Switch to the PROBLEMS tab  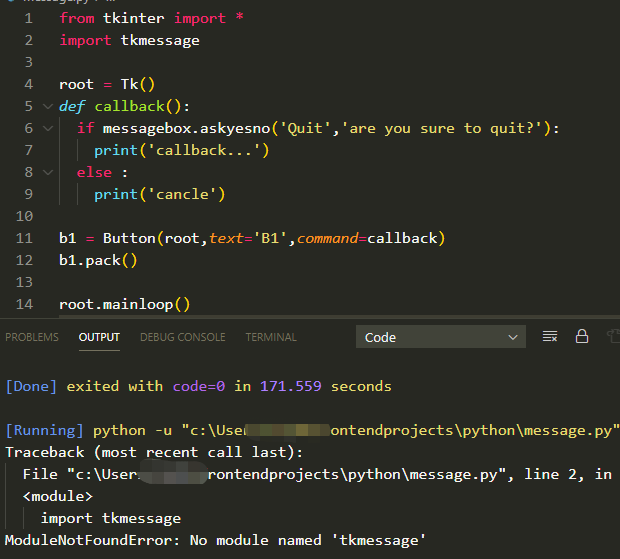click(32, 337)
